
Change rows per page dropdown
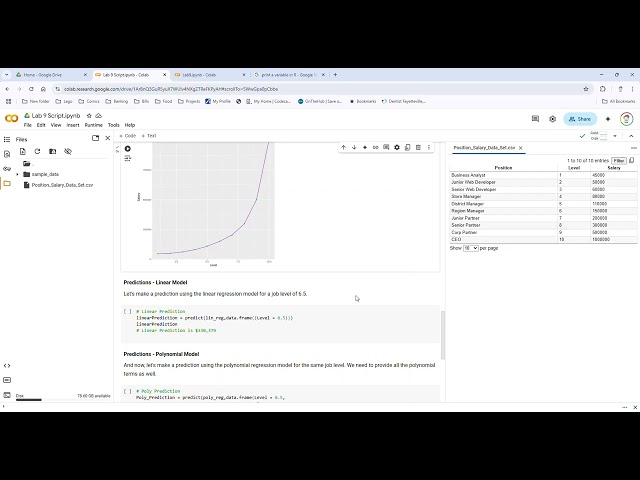coord(471,248)
